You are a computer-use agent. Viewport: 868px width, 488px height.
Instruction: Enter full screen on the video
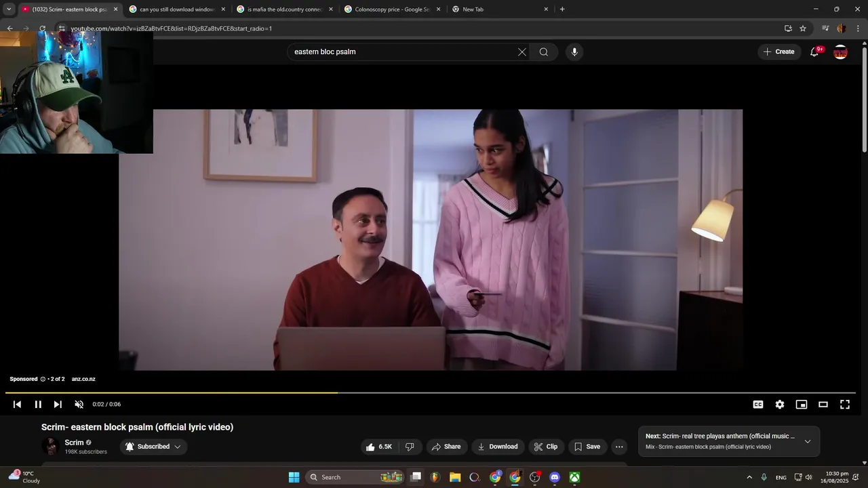(845, 405)
